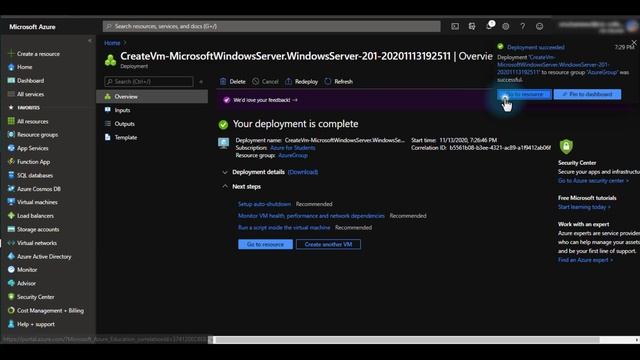
Task: Click the horizontal scrollbar at bottom
Action: (406, 340)
